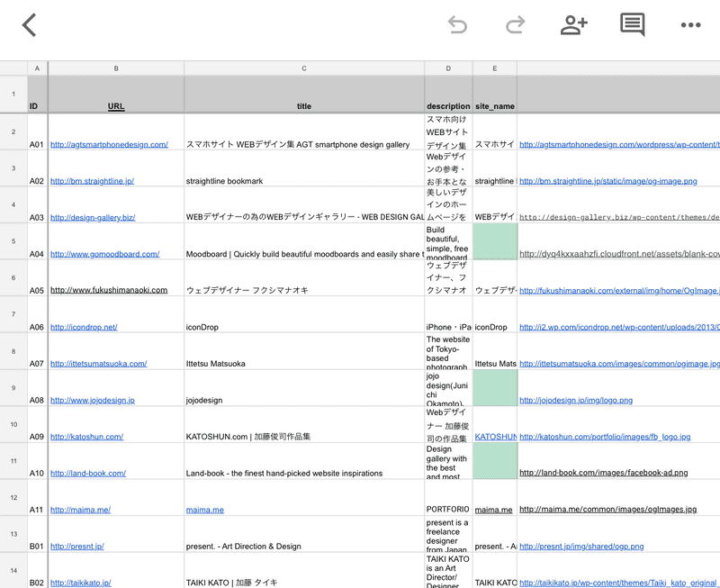Select ID cell A01

[x=37, y=131]
